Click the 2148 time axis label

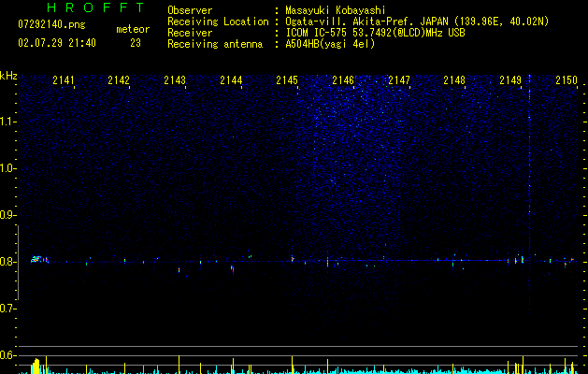pyautogui.click(x=454, y=80)
